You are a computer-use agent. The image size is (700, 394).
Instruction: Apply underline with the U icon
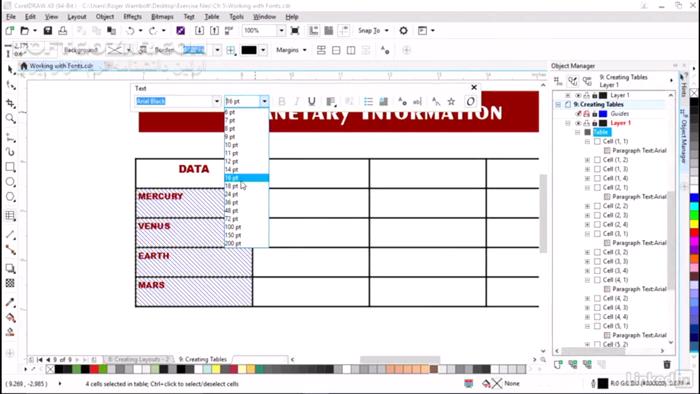312,101
